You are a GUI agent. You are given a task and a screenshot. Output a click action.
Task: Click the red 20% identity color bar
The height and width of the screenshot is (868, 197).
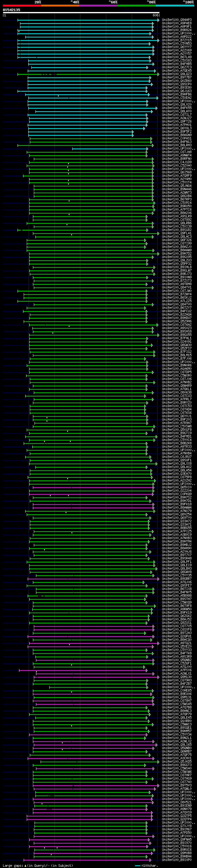point(22,6)
